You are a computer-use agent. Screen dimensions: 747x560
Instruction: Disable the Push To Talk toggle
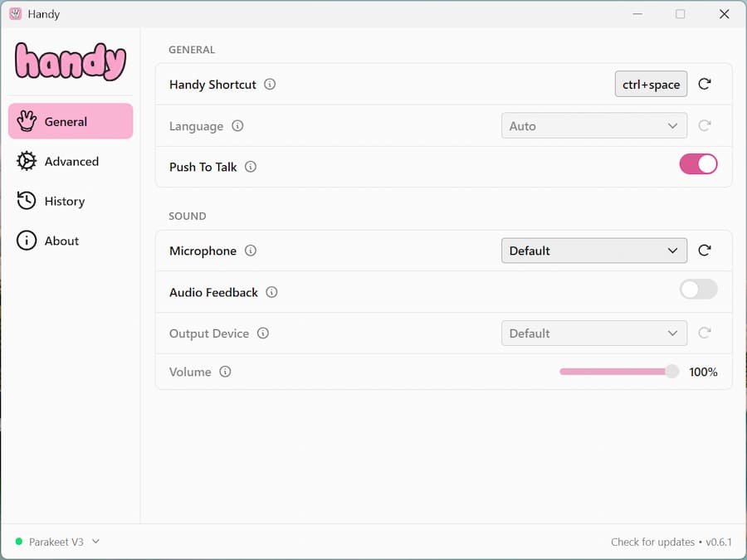(x=698, y=164)
